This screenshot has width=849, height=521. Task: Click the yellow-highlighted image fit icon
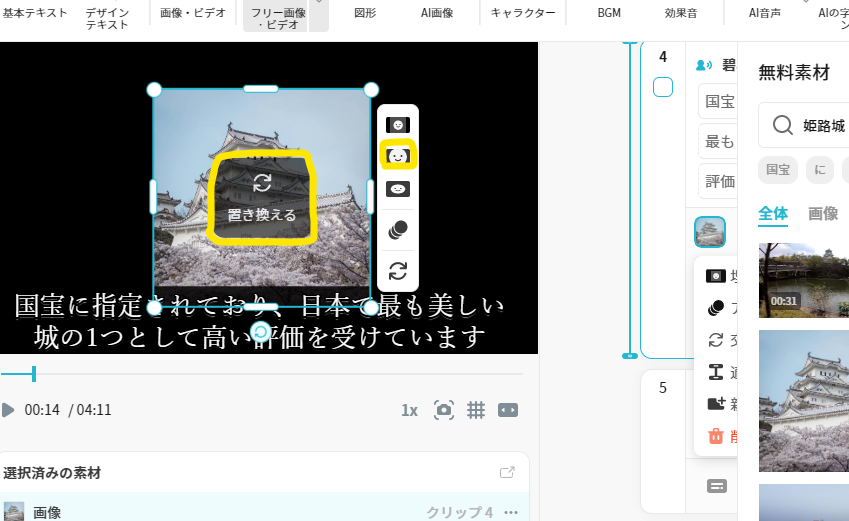tap(398, 156)
